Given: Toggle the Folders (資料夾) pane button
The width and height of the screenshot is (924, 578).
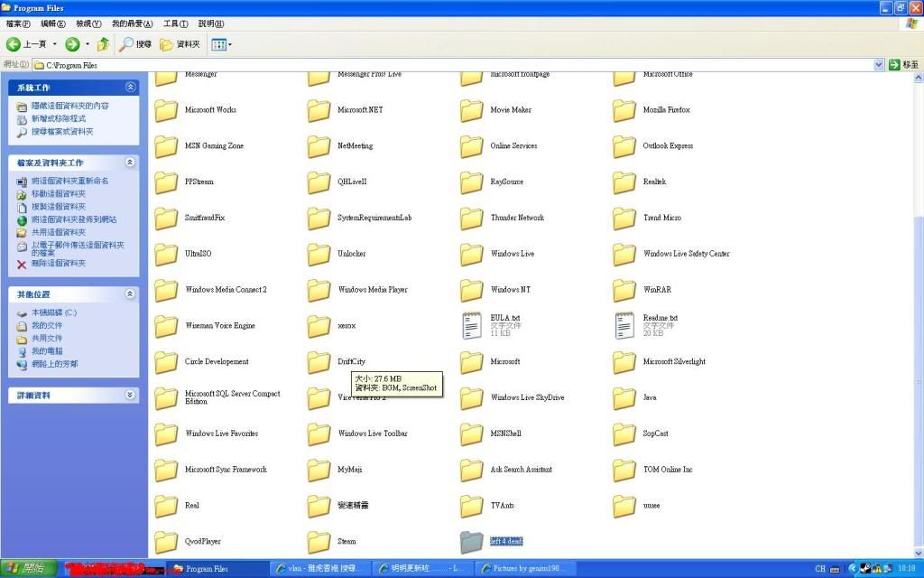Looking at the screenshot, I should pos(180,44).
